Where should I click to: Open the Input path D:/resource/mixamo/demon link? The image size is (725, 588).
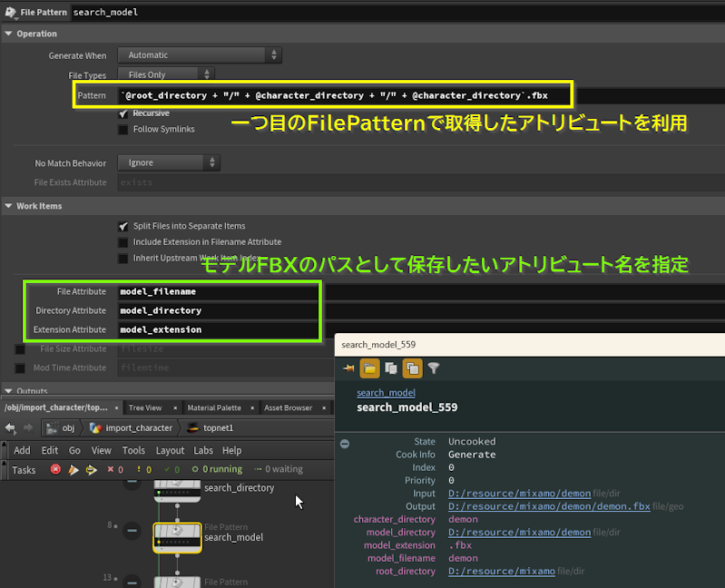(x=519, y=494)
